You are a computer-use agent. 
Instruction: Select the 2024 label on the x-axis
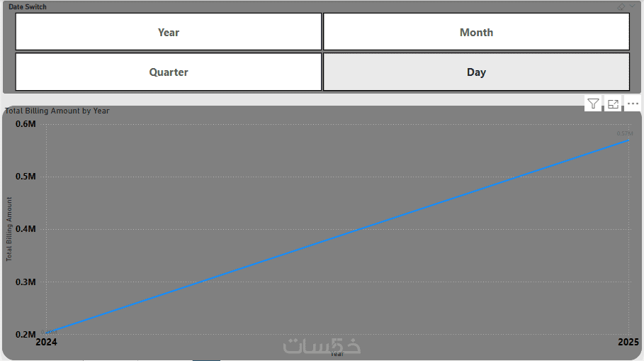tap(46, 343)
